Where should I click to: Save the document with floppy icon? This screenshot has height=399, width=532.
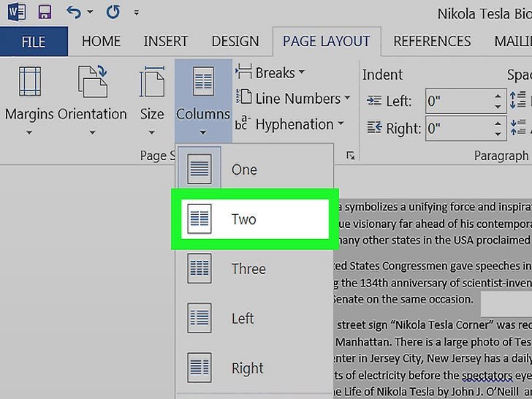point(45,12)
